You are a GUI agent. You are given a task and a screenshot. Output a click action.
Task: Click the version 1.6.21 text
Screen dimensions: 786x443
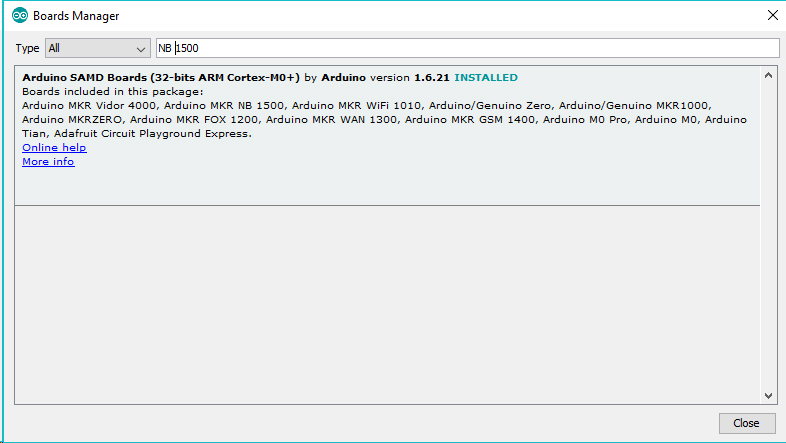(x=410, y=78)
